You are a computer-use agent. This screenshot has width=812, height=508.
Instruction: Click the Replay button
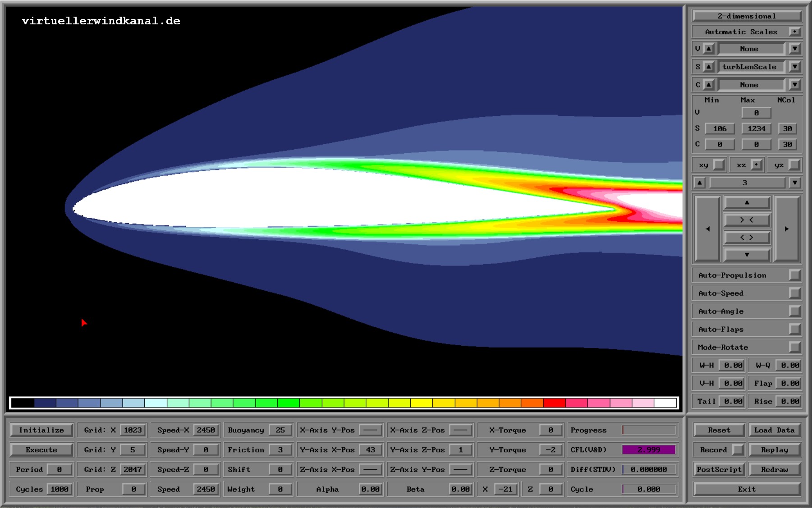click(774, 450)
